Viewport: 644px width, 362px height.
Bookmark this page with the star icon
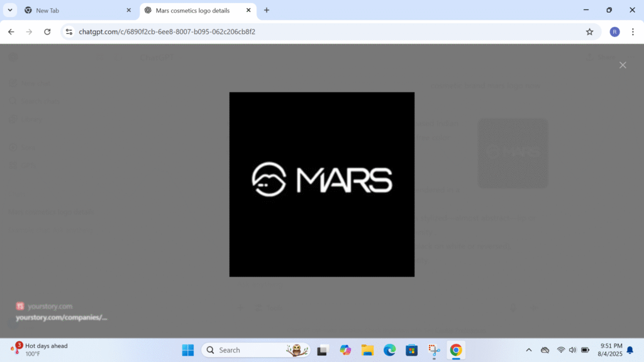589,31
